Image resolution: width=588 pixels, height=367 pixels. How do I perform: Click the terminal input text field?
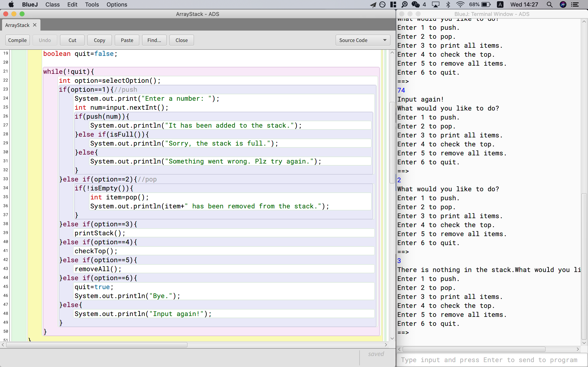(x=489, y=360)
